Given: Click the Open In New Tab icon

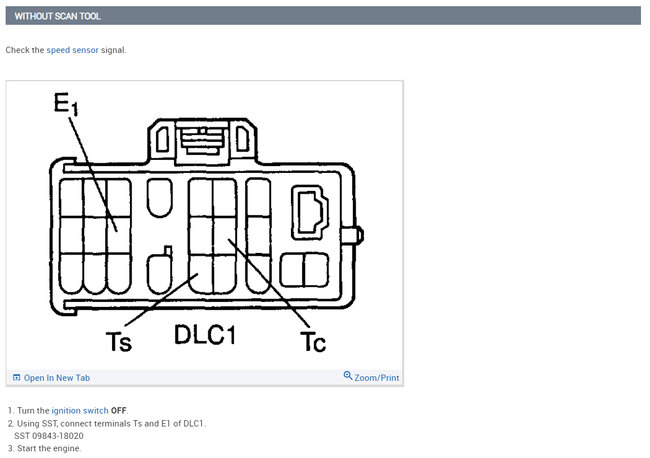Looking at the screenshot, I should [17, 377].
